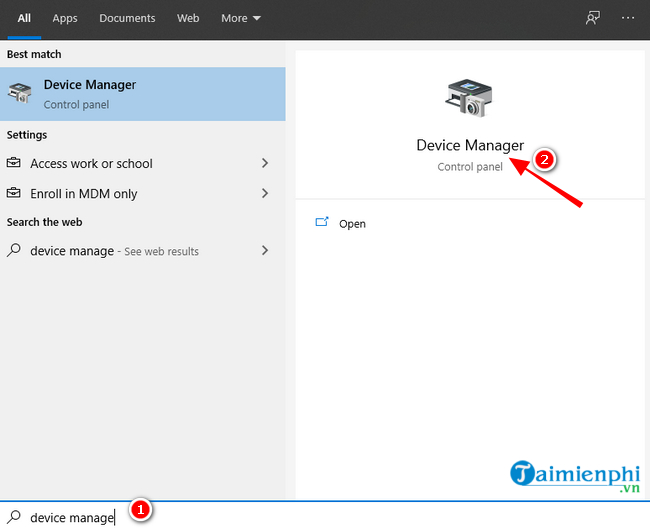650x529 pixels.
Task: Click the Settings section heading
Action: [x=27, y=135]
